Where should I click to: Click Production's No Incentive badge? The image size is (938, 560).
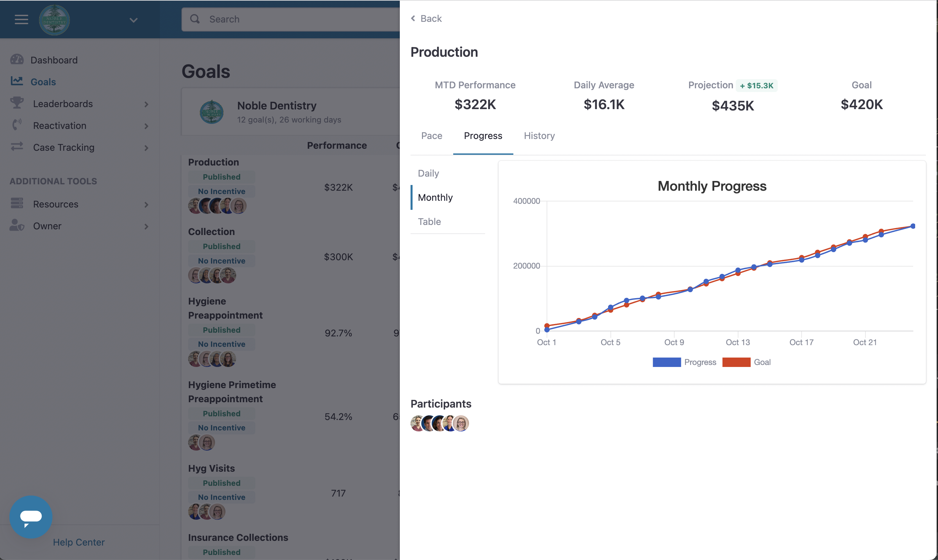(x=222, y=191)
